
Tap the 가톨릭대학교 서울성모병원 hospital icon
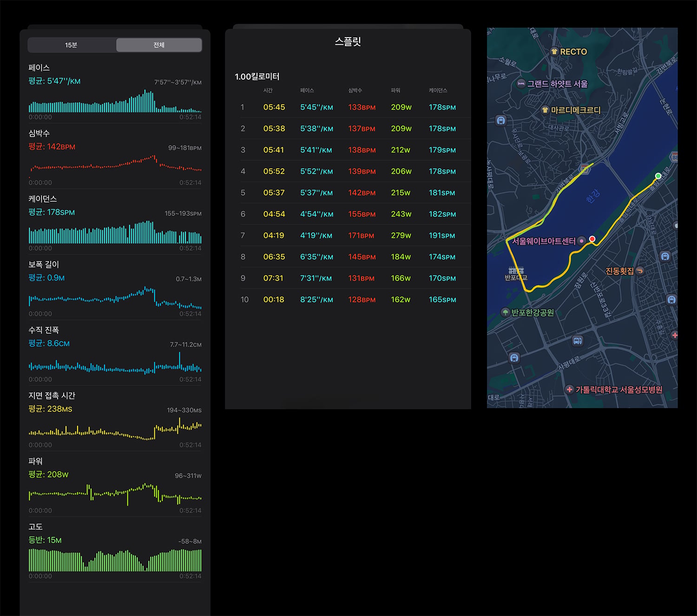(x=569, y=390)
